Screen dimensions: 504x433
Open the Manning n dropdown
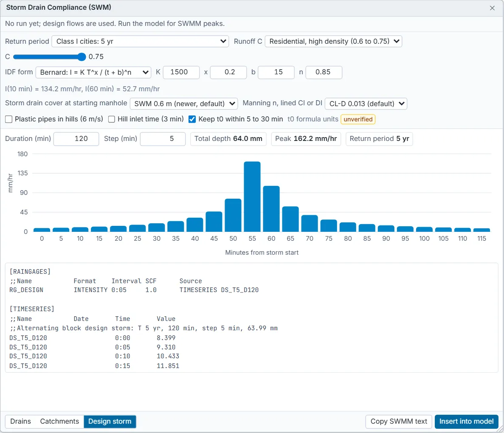pos(366,104)
